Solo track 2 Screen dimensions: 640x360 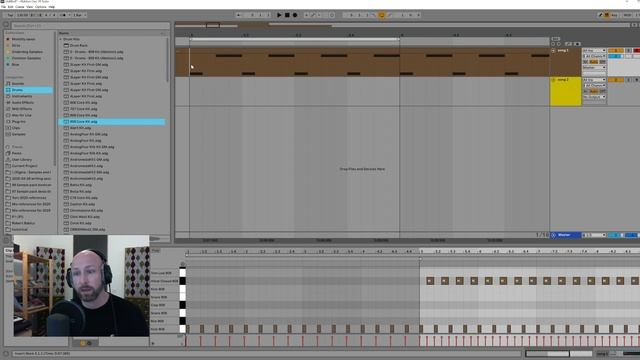click(629, 80)
